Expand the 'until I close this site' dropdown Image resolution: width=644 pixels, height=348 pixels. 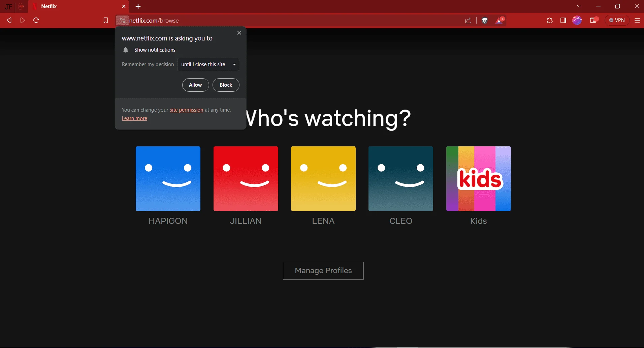click(208, 64)
